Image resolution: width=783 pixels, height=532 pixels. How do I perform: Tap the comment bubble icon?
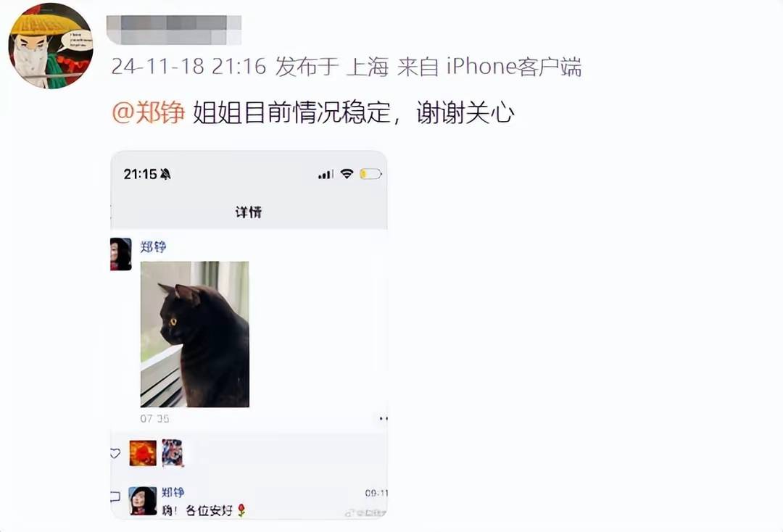pos(115,496)
